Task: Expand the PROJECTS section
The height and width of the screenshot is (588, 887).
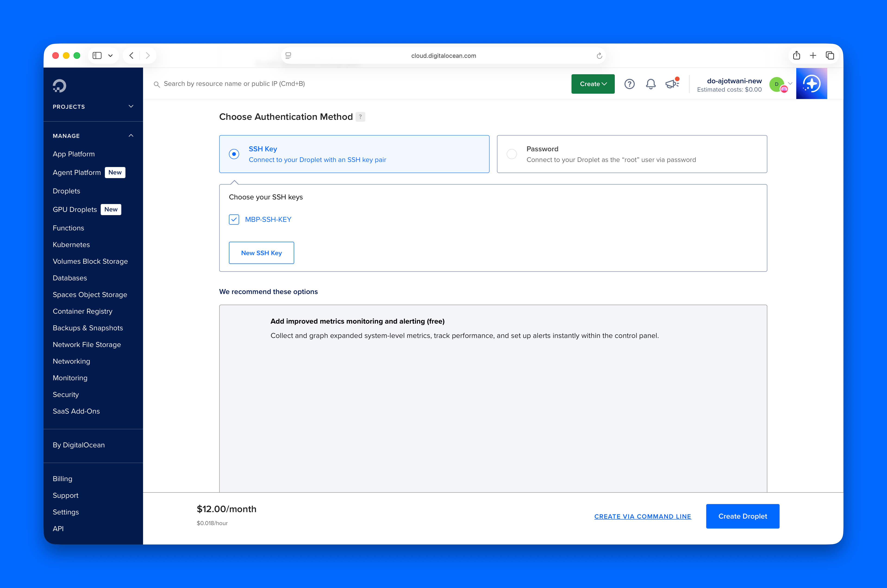Action: (131, 106)
